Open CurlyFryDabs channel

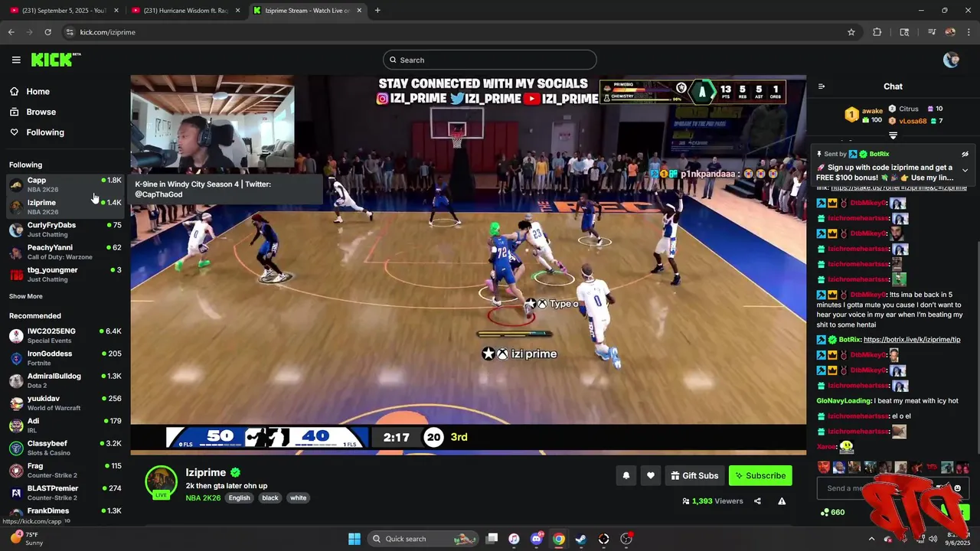click(65, 230)
